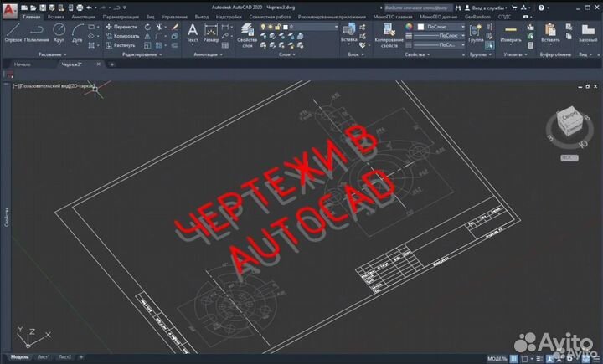
Task: Expand the Аннотации panel
Action: tap(208, 54)
